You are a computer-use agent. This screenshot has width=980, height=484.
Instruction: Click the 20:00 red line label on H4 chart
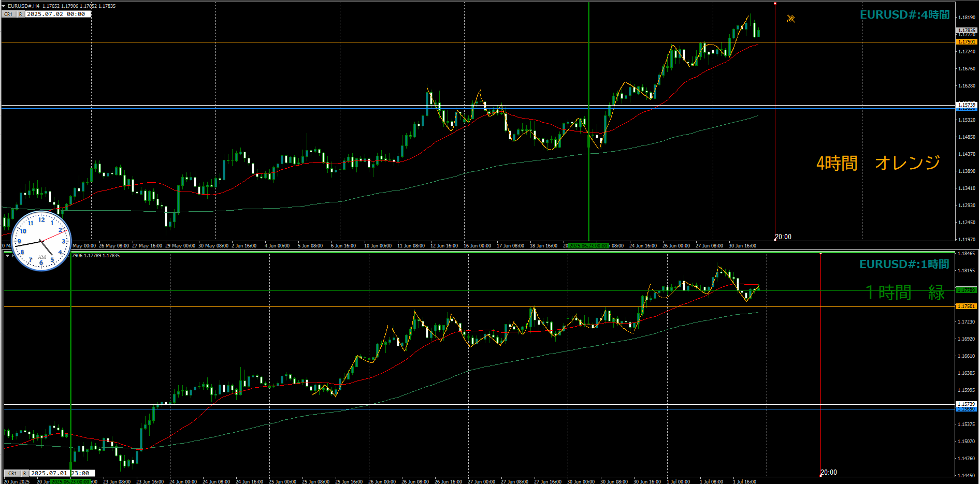click(783, 237)
